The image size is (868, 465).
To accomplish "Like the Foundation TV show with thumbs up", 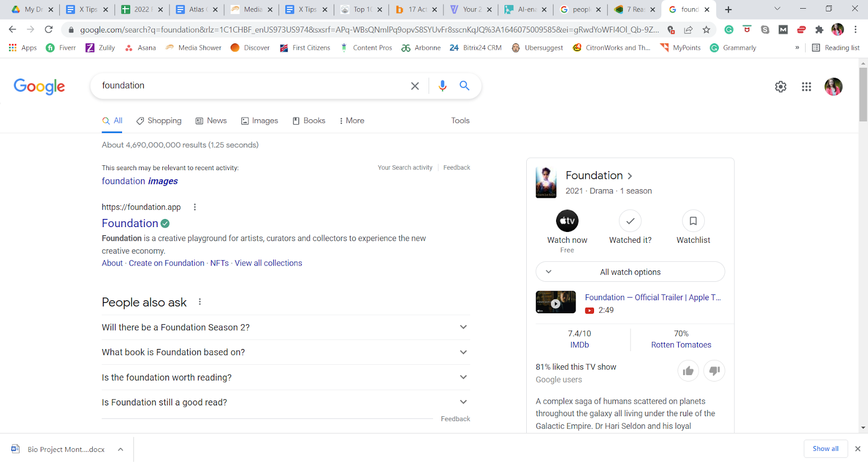I will [x=688, y=371].
